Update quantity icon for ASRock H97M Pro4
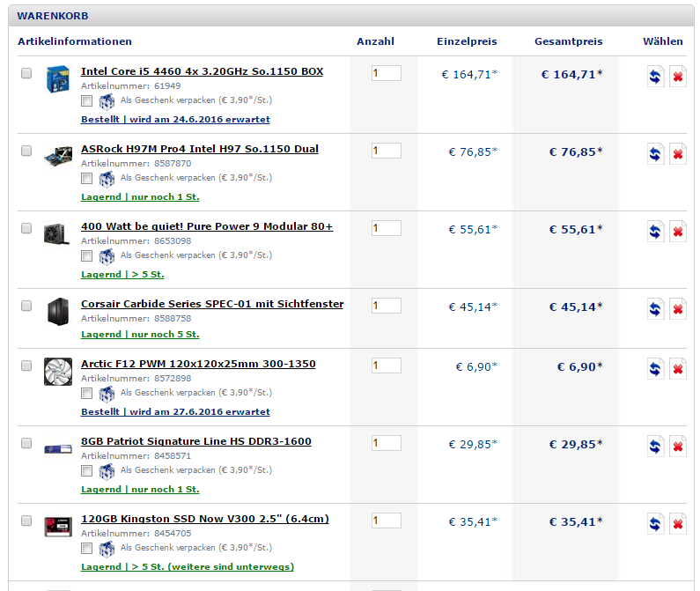Viewport: 700px width, 591px height. (655, 154)
